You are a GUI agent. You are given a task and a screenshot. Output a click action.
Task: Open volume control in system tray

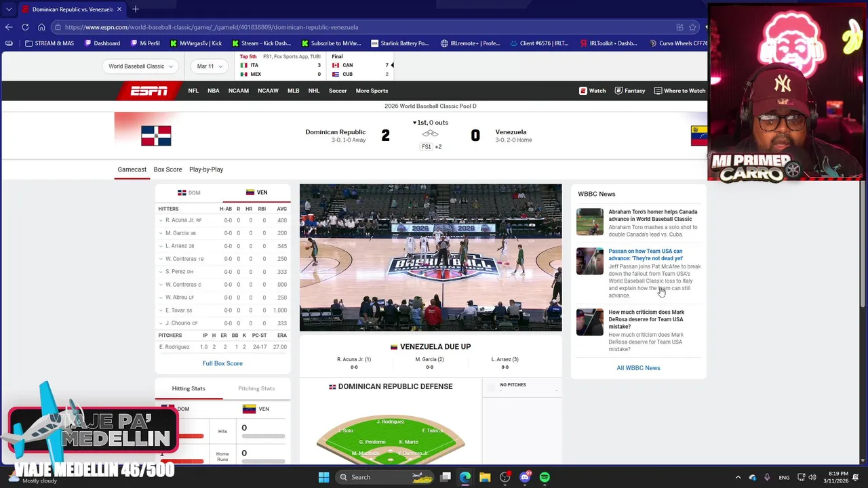(x=812, y=477)
